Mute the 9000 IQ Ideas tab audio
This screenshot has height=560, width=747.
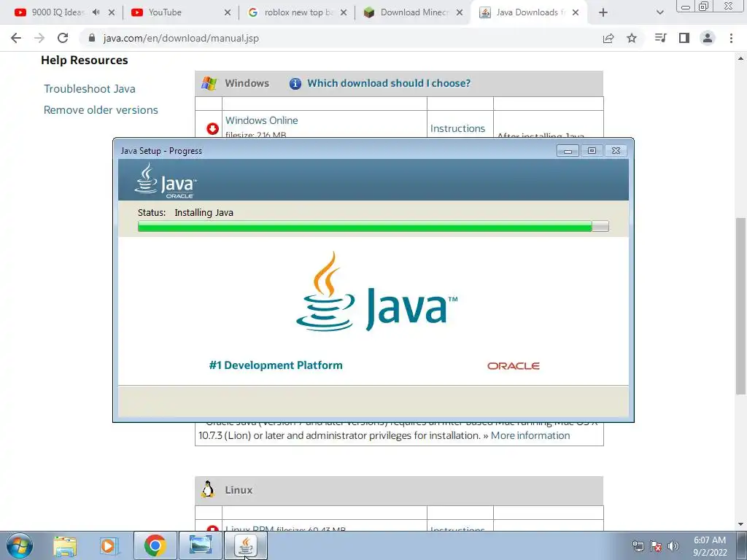click(96, 12)
